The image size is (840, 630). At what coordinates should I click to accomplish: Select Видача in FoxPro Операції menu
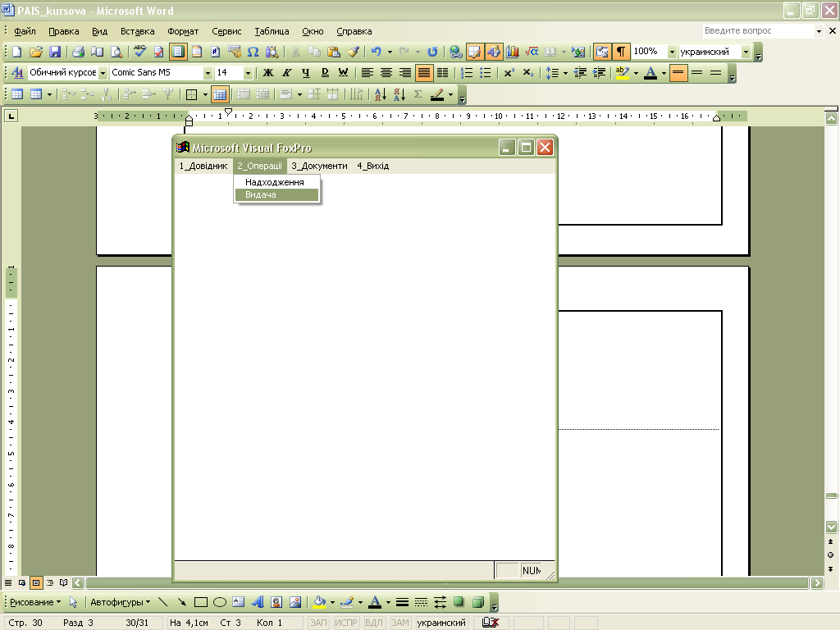coord(277,194)
